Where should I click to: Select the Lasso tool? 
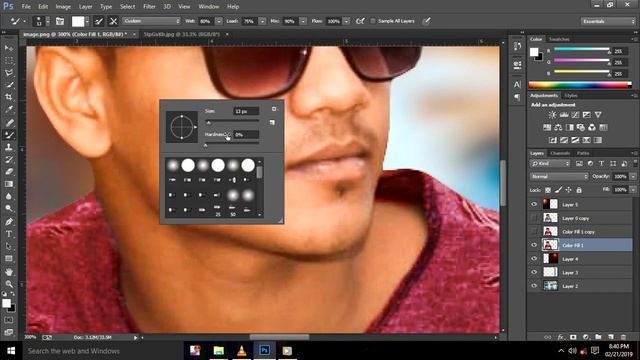9,73
